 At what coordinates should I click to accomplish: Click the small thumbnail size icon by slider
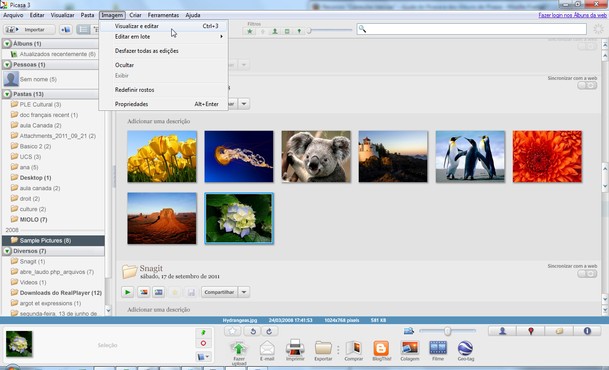[x=409, y=331]
